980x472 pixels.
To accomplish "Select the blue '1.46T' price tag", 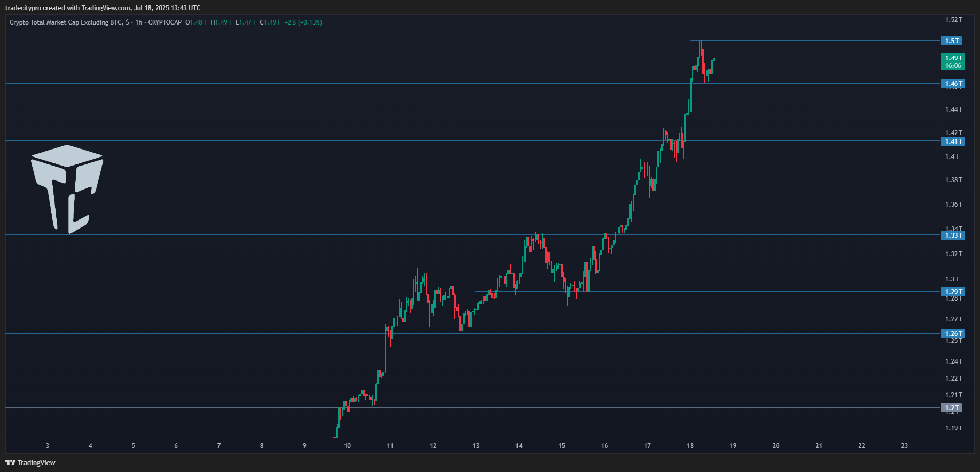I will pyautogui.click(x=953, y=84).
